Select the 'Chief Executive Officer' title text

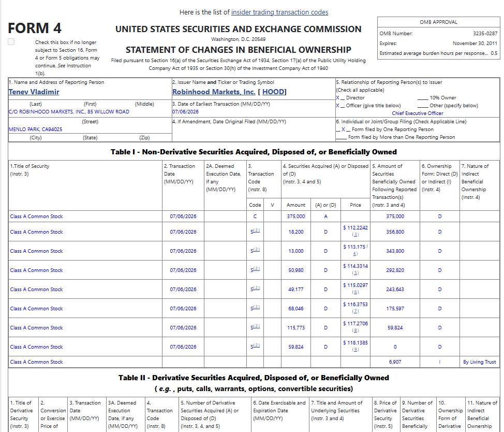click(x=417, y=113)
